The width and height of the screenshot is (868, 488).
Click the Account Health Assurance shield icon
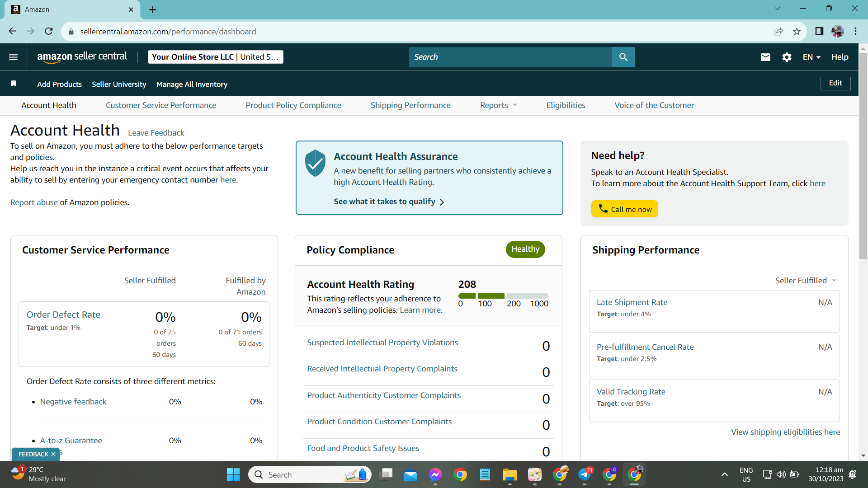315,163
